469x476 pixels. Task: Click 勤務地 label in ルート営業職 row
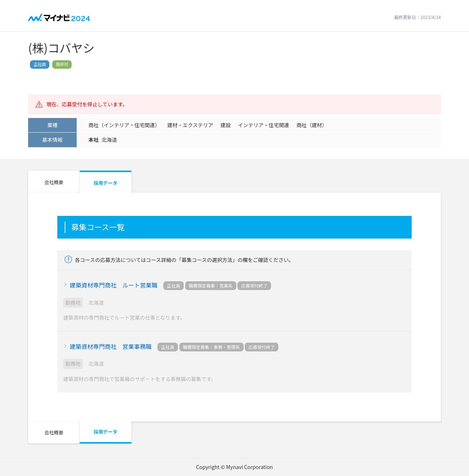[x=73, y=302]
